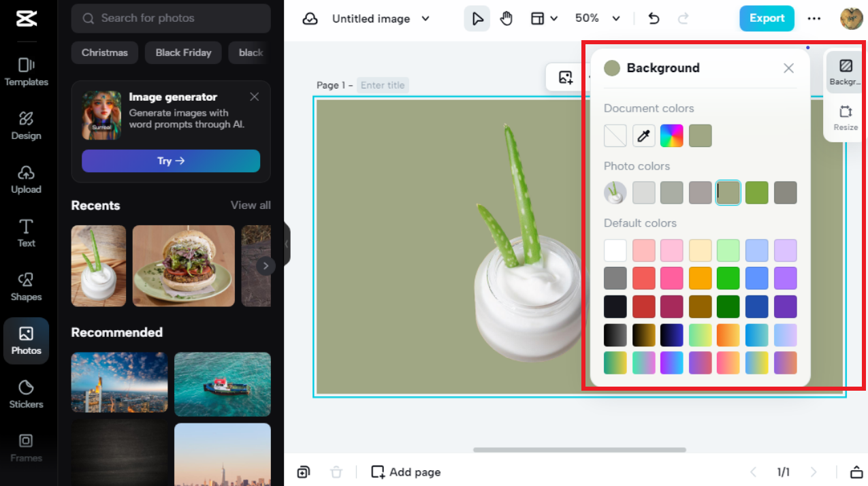Collapse the left photos panel handle
The height and width of the screenshot is (486, 868).
tap(287, 243)
